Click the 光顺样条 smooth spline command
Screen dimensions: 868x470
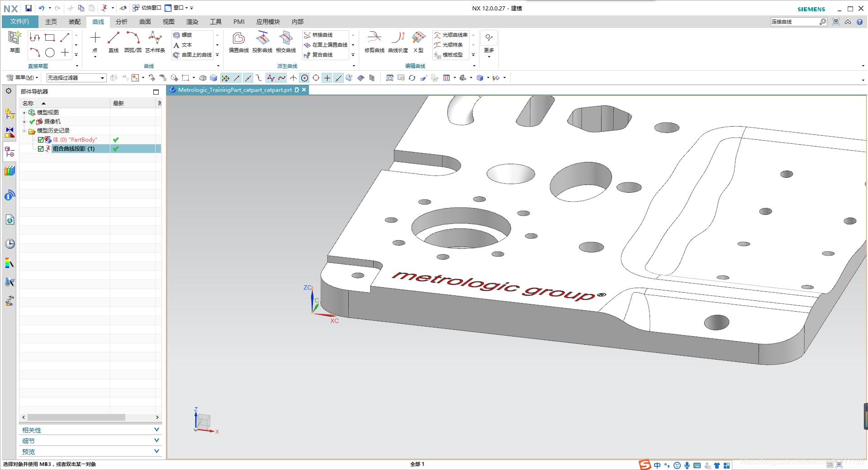(449, 45)
